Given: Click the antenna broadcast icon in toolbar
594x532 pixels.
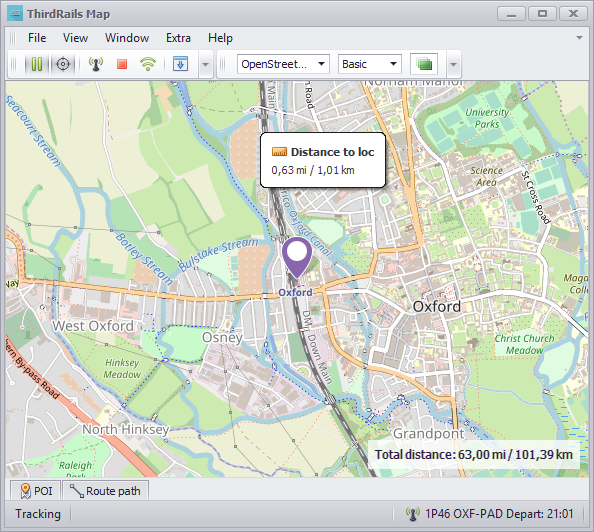Looking at the screenshot, I should coord(96,64).
